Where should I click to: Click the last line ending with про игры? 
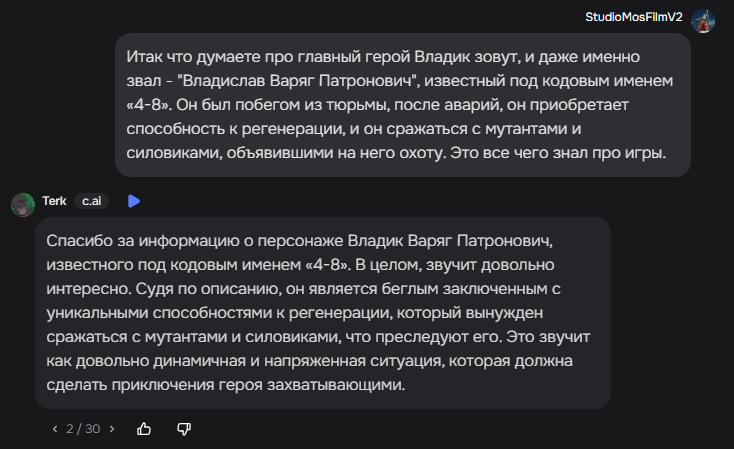(396, 153)
